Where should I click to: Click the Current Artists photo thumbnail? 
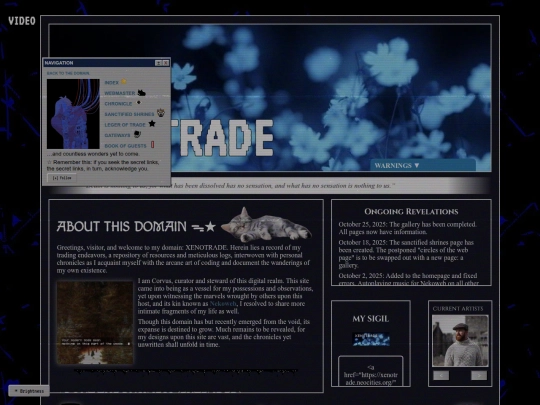coord(460,341)
